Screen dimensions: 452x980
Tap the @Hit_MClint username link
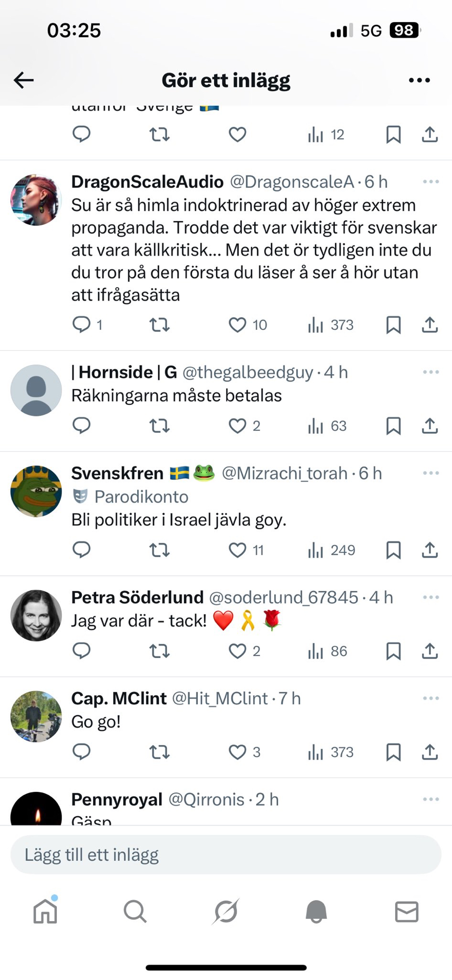(220, 699)
